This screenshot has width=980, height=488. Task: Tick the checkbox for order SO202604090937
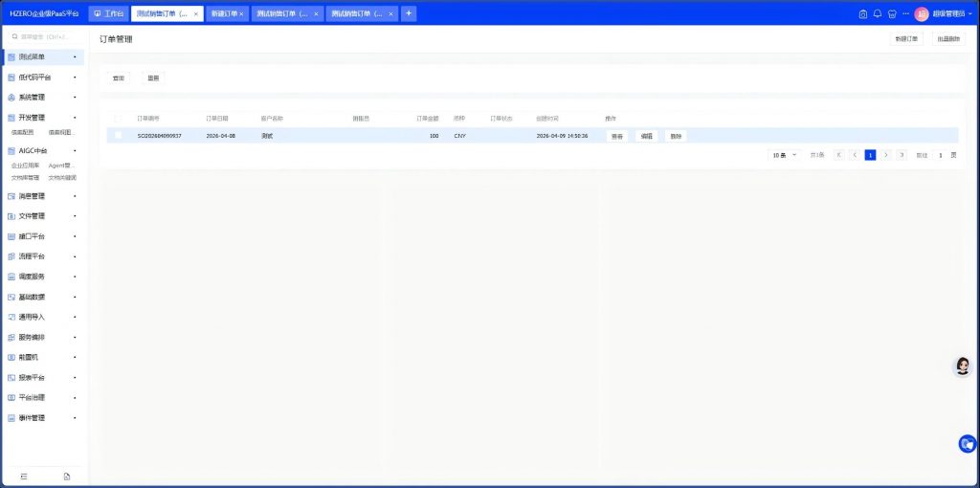click(x=118, y=136)
